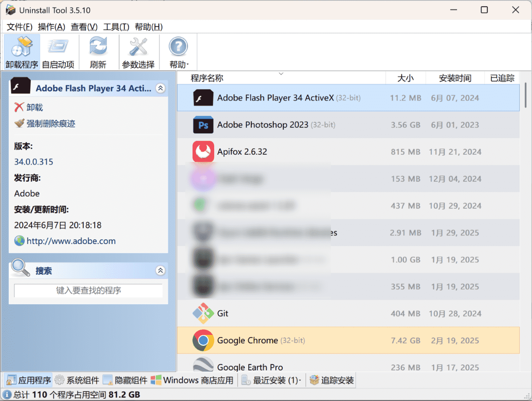This screenshot has height=401, width=532.
Task: Click the 卸载 uninstall link
Action: pos(35,108)
